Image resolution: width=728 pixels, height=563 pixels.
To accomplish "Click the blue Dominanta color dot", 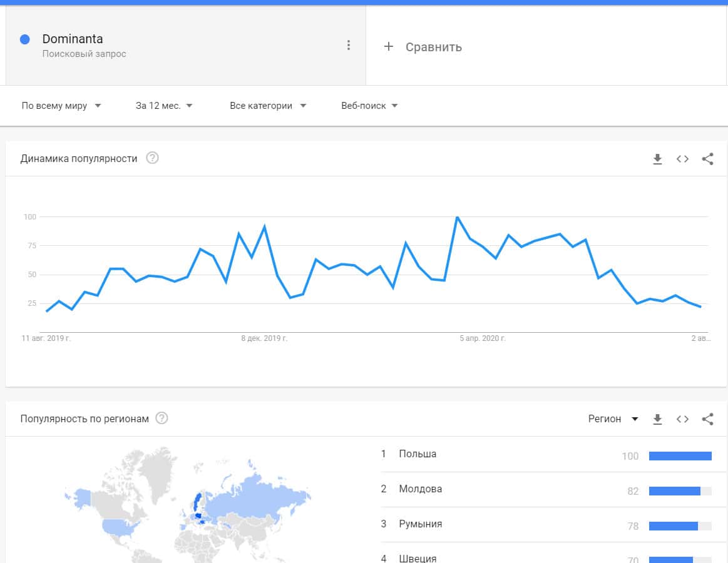I will tap(25, 39).
